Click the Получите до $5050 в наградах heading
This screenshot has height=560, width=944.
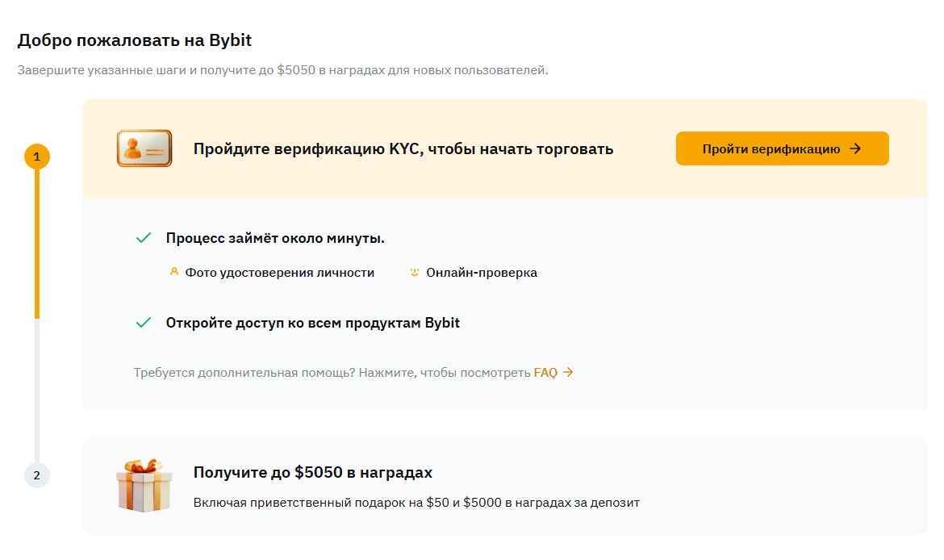313,472
